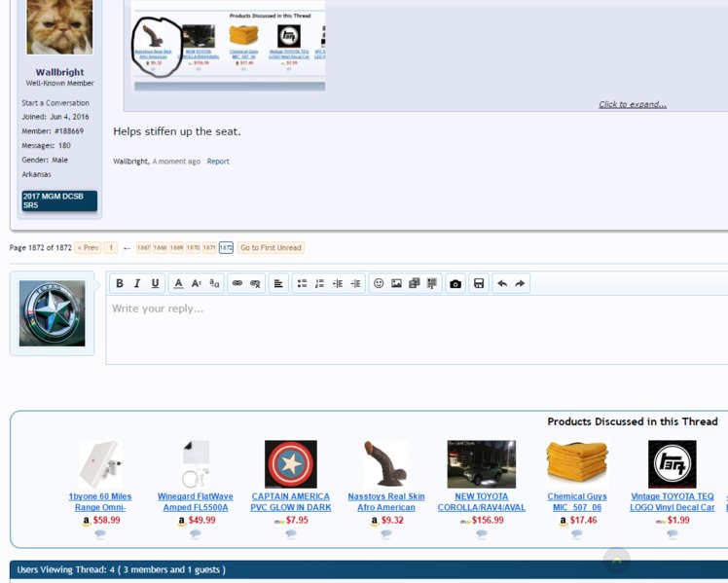Click the insert image icon

click(396, 283)
